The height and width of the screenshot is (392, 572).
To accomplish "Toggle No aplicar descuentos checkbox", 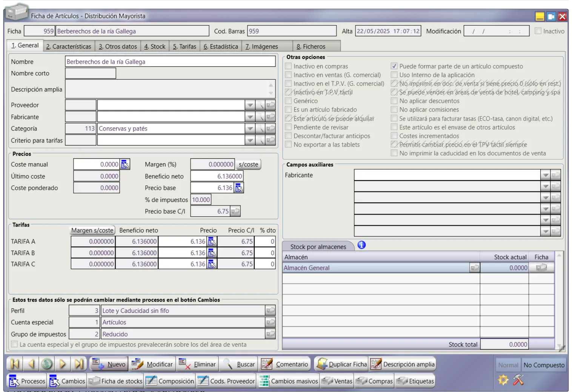I will [x=394, y=101].
